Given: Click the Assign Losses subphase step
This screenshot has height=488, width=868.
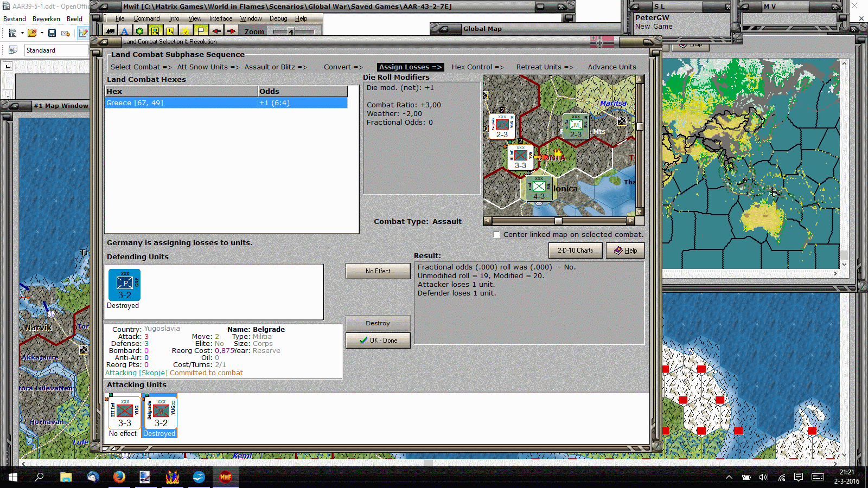Looking at the screenshot, I should click(x=411, y=67).
